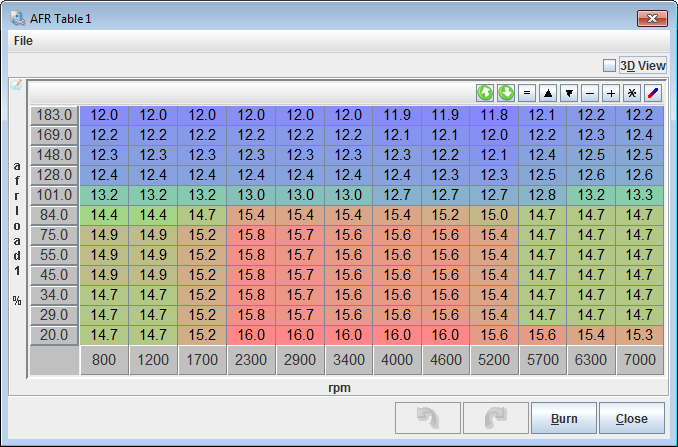Click the note pencil icon beside table
The image size is (678, 447).
point(16,86)
